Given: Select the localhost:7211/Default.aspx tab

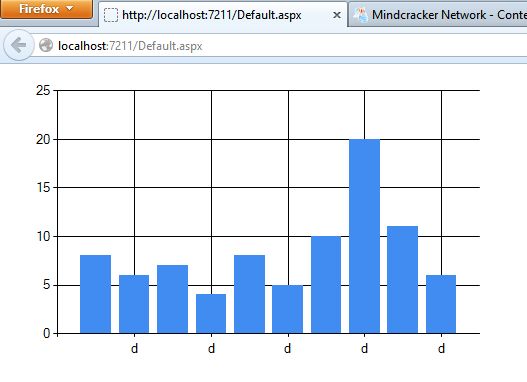Looking at the screenshot, I should pyautogui.click(x=223, y=15).
